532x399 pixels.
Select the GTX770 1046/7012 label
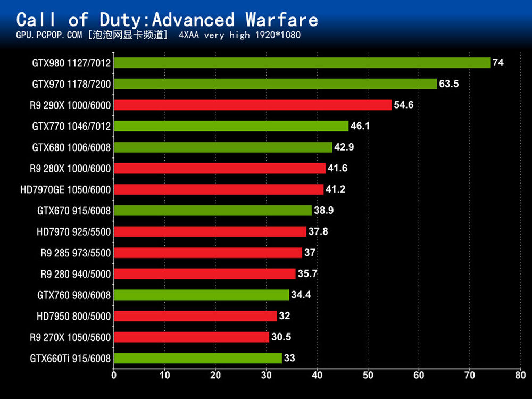click(x=71, y=126)
